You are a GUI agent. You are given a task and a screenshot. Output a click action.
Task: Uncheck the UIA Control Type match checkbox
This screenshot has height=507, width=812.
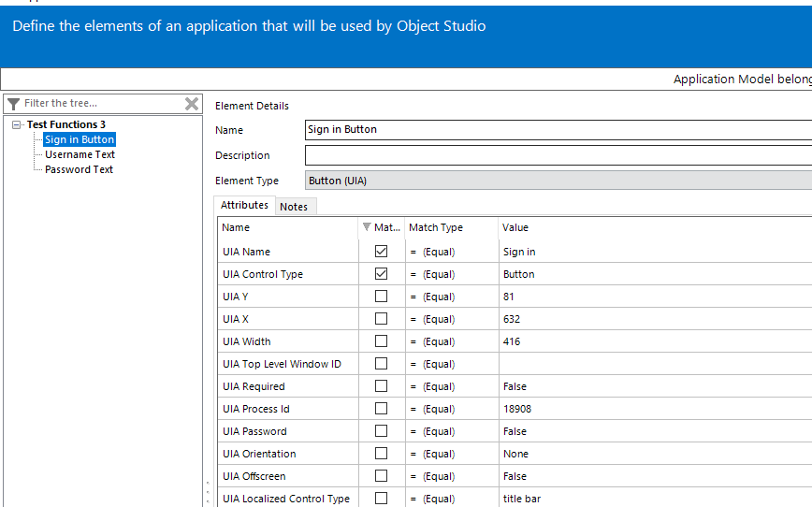[381, 274]
